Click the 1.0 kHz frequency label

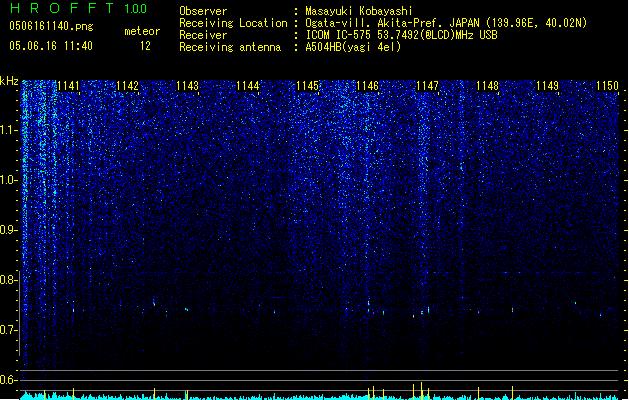(x=8, y=180)
